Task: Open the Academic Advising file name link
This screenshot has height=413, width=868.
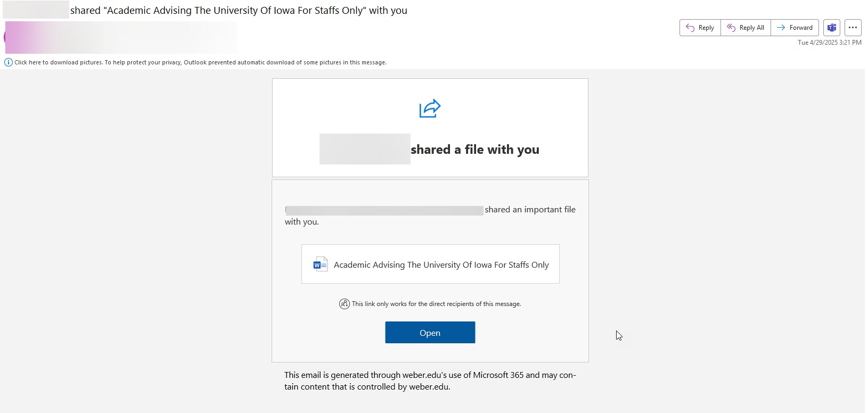Action: pyautogui.click(x=441, y=265)
